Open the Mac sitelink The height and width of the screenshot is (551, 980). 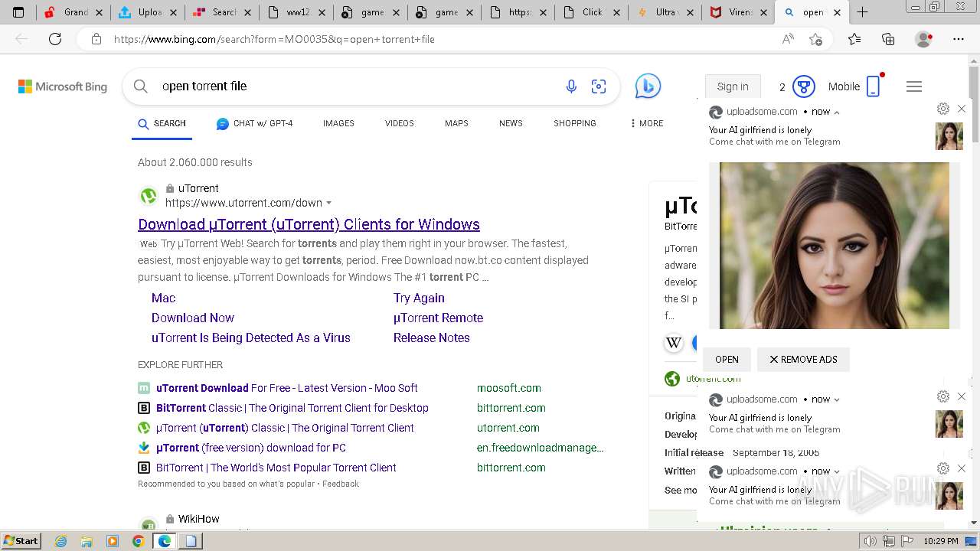(x=163, y=298)
